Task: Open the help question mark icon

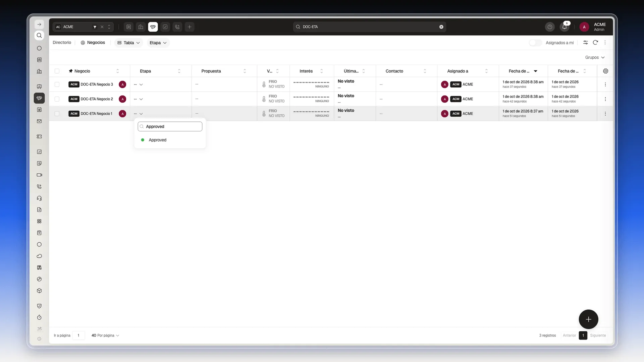Action: point(550,27)
